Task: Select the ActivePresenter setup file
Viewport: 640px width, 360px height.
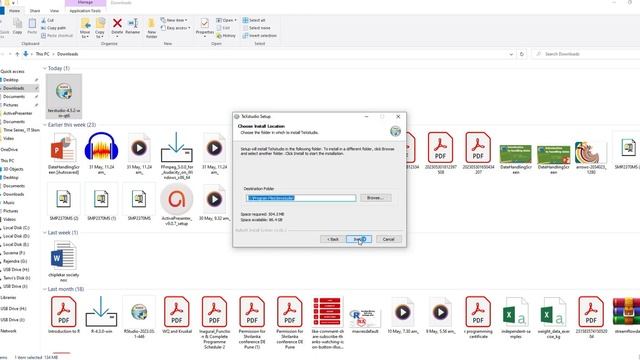Action: [x=177, y=204]
